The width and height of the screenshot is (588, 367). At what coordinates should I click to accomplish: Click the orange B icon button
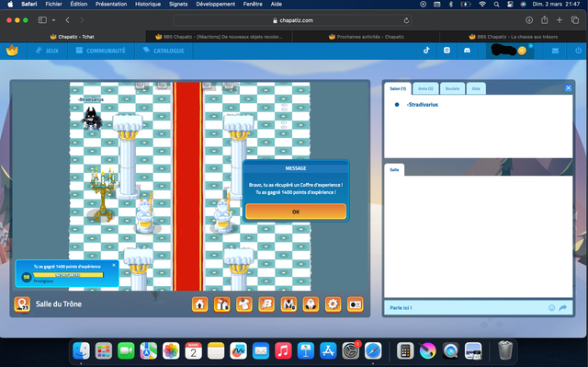click(x=266, y=304)
